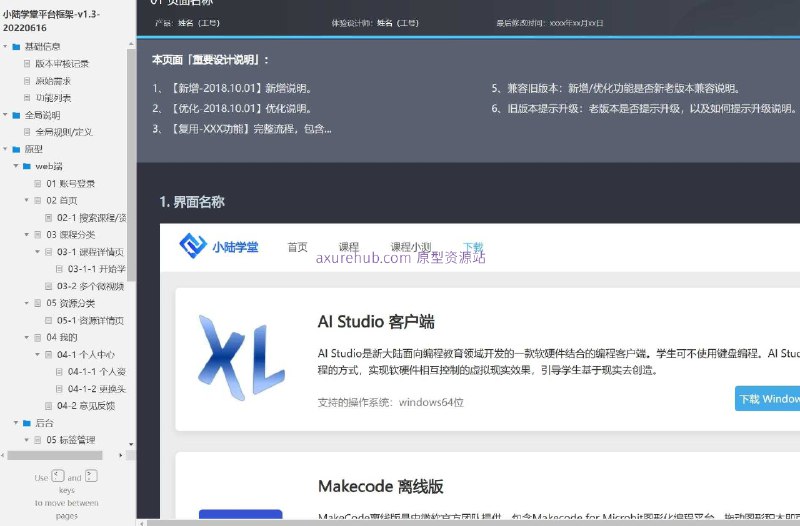Click the 原型 folder icon
Image resolution: width=800 pixels, height=526 pixels.
[16, 149]
